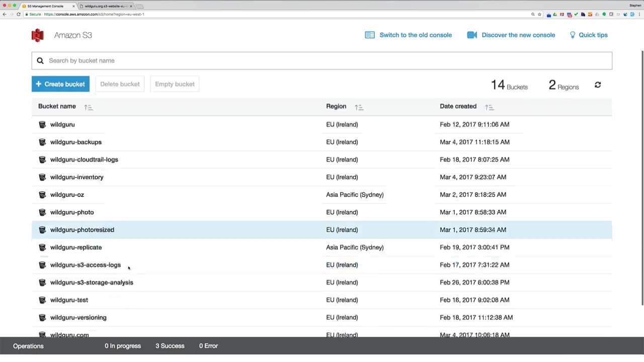Select the bucket icon for wildguru-oz
Viewport: 644px width, 362px height.
42,195
